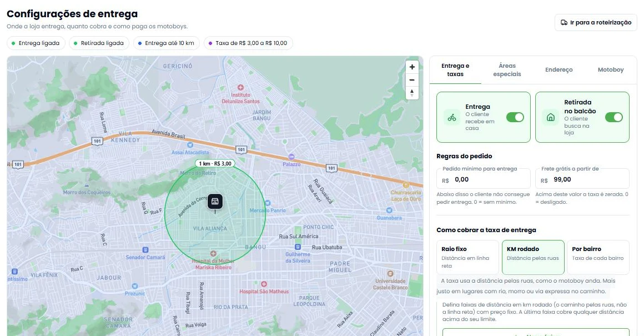644x336 pixels.
Task: Click the house icon in Retirada card
Action: (551, 118)
